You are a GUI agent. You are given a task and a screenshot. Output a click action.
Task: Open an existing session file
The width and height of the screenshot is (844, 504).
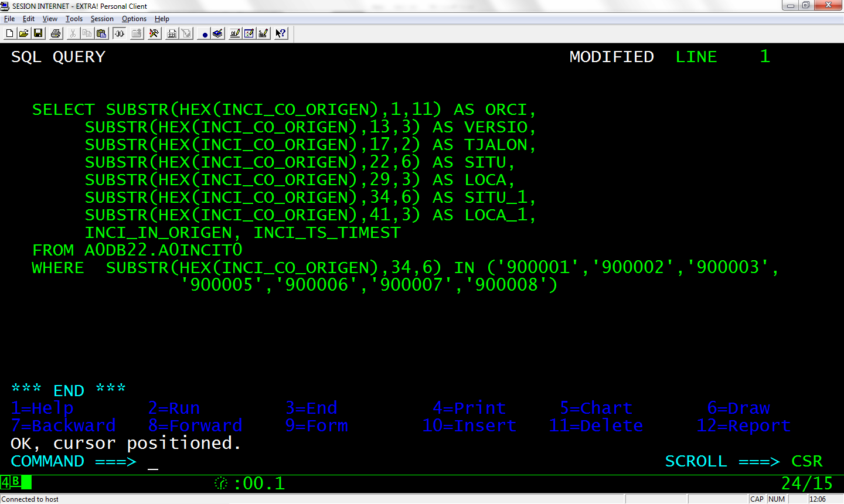(23, 33)
